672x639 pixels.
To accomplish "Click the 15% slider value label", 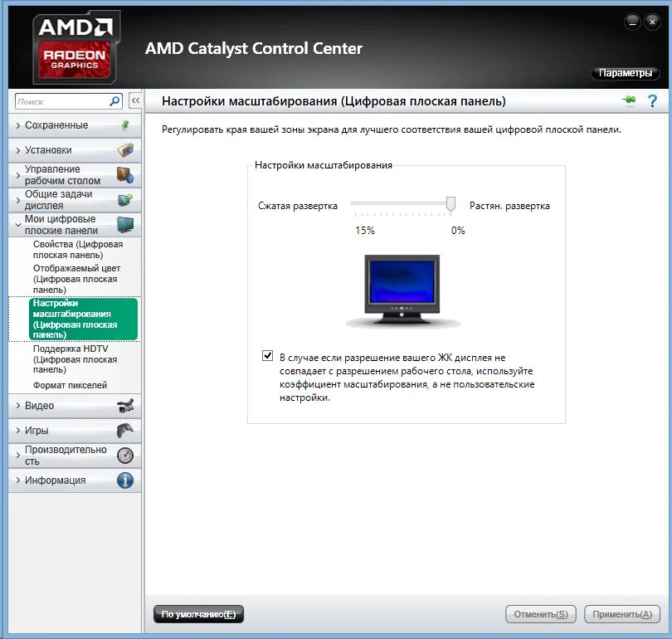I will [365, 231].
